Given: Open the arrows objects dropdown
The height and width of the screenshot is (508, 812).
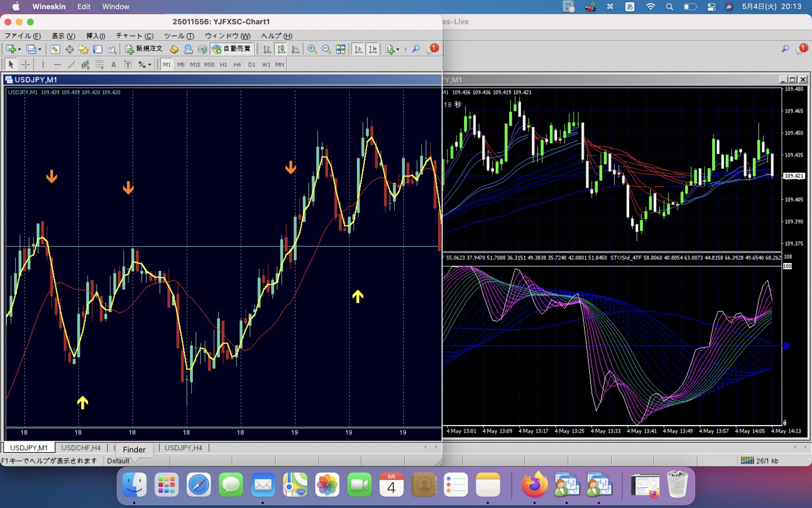Looking at the screenshot, I should tap(150, 65).
